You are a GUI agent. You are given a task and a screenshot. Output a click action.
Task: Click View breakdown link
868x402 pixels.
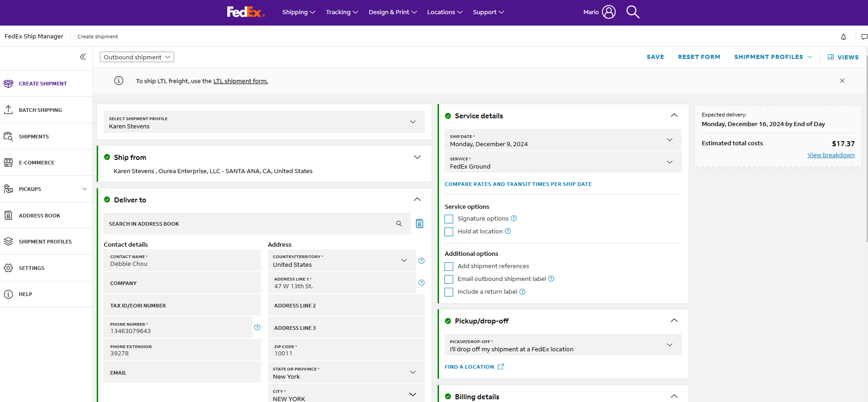click(x=831, y=155)
